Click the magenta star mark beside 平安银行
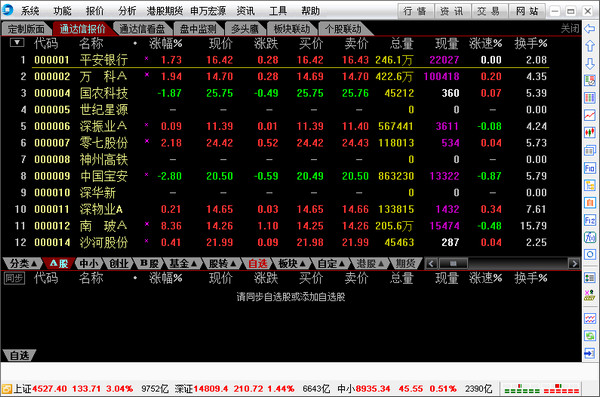Viewport: 600px width, 397px height. 147,59
